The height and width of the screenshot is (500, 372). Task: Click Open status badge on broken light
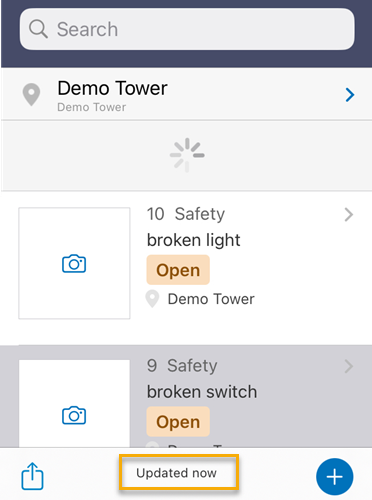click(x=178, y=270)
